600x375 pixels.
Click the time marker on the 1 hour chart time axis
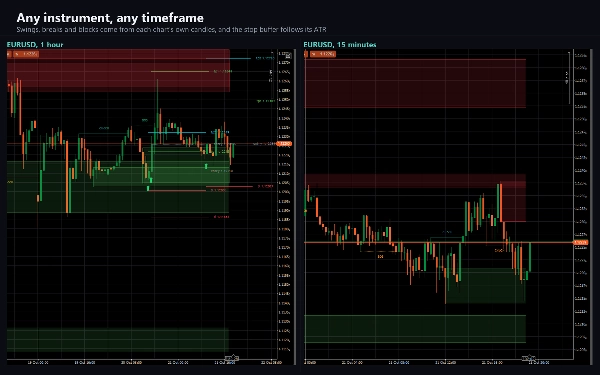(232, 358)
